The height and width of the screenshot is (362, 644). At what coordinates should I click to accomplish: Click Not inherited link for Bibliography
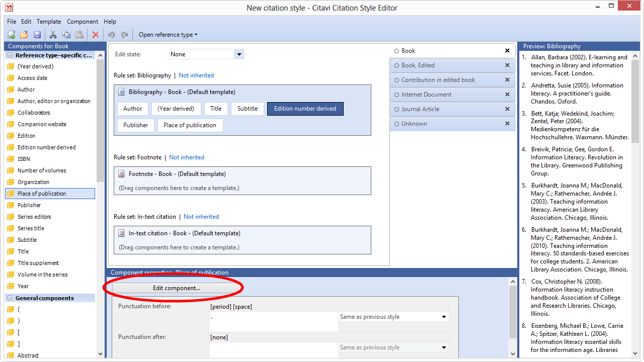tap(196, 75)
